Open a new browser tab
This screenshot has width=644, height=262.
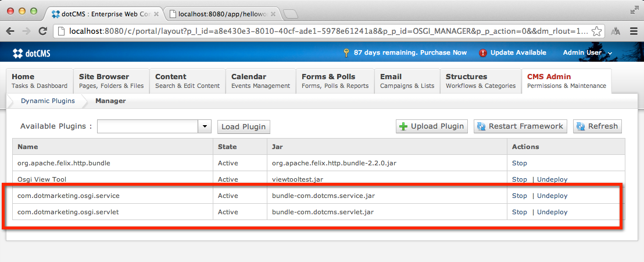click(x=290, y=13)
